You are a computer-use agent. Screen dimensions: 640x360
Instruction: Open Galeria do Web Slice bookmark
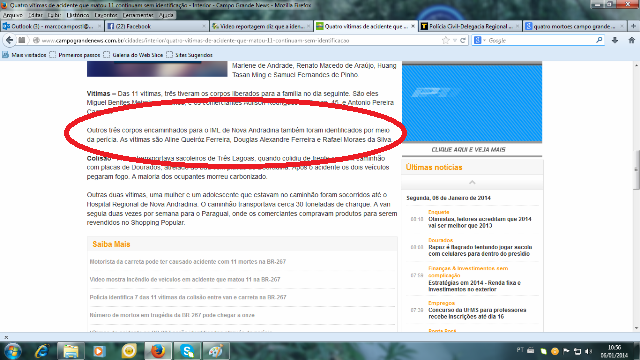[x=133, y=55]
